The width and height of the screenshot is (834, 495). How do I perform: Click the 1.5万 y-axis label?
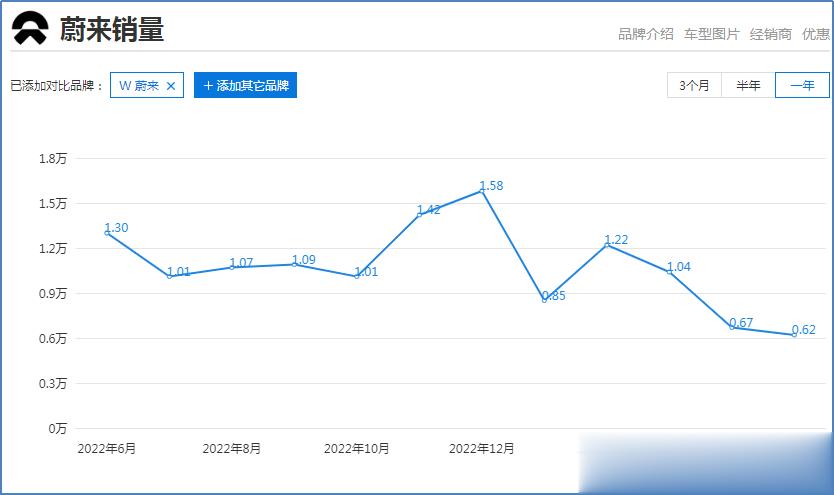coord(53,204)
